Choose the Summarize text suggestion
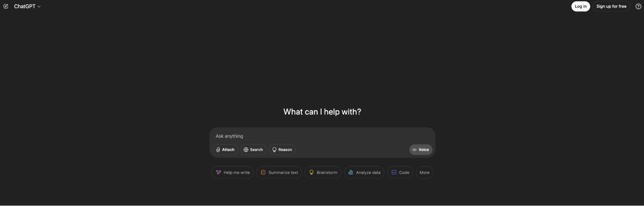Image resolution: width=644 pixels, height=206 pixels. click(x=279, y=172)
